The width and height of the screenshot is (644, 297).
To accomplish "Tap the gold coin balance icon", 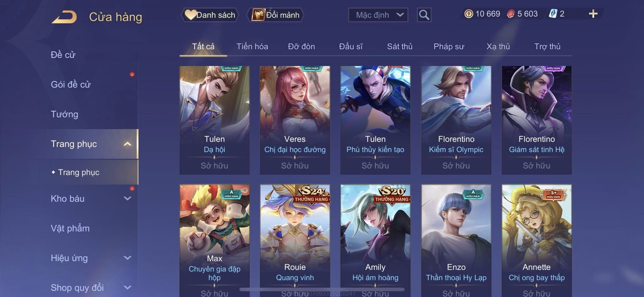I will (x=469, y=14).
